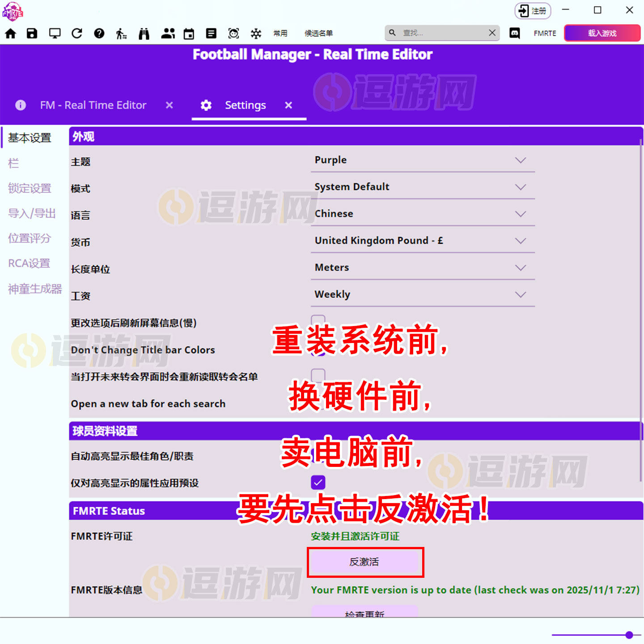Screen dimensions: 644x644
Task: Click the FMRTE toolbar label
Action: click(545, 33)
